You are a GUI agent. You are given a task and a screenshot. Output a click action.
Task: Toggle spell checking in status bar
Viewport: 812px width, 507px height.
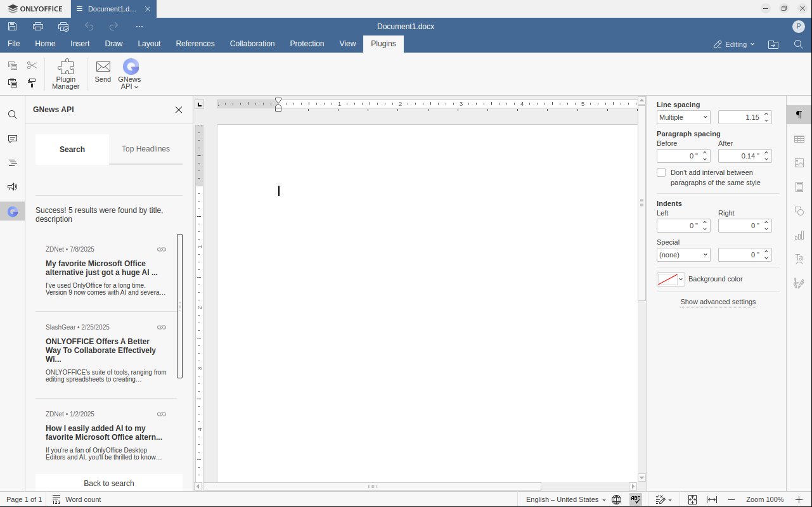[636, 499]
